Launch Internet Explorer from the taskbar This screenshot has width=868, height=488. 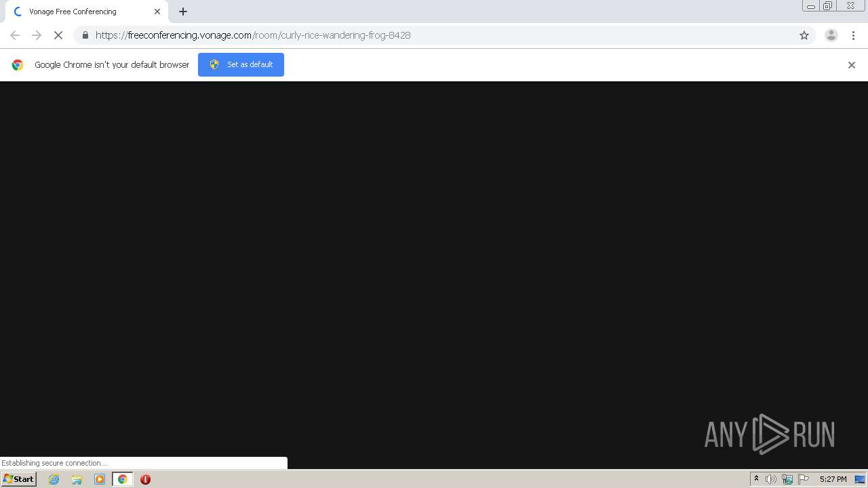tap(54, 479)
